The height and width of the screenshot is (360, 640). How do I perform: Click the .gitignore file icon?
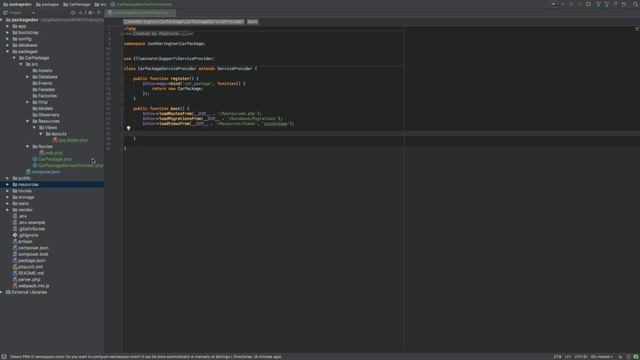15,235
